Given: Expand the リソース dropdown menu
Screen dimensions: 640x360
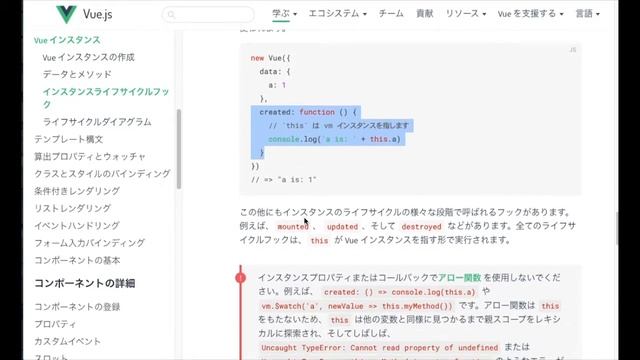Looking at the screenshot, I should coord(466,13).
